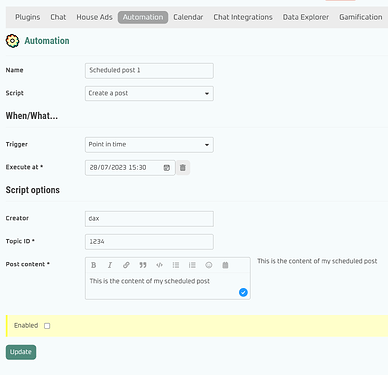Click the 'Post content *' label
Viewport: 388px width, 375px height.
(x=28, y=264)
